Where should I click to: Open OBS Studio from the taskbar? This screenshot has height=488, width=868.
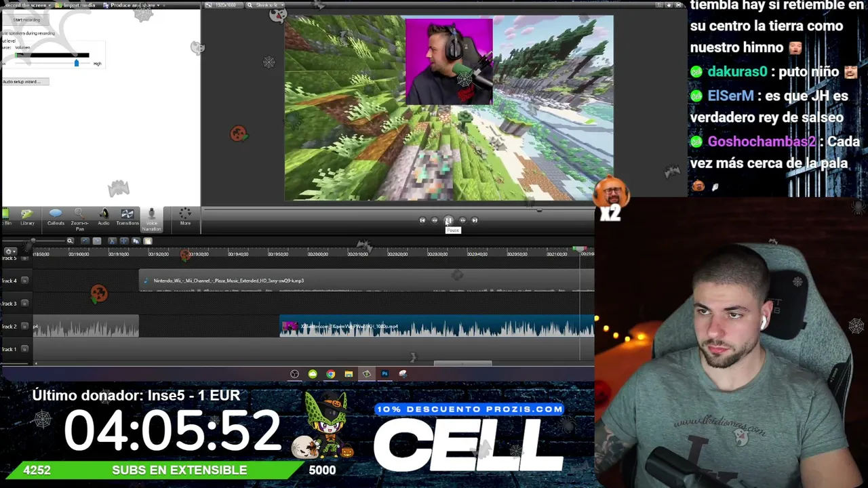click(x=295, y=374)
